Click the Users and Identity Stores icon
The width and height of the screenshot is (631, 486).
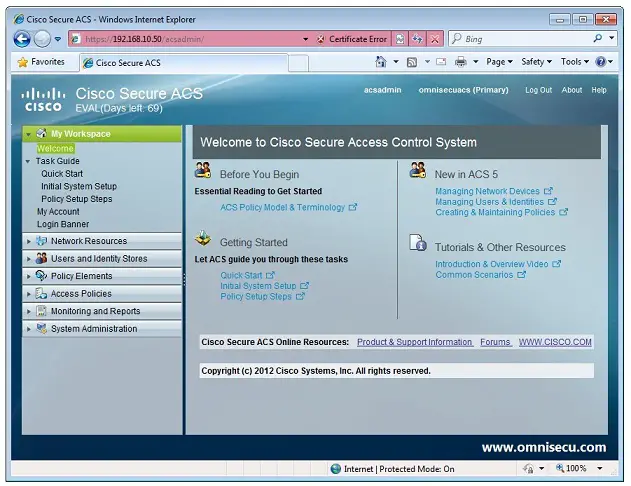41,258
